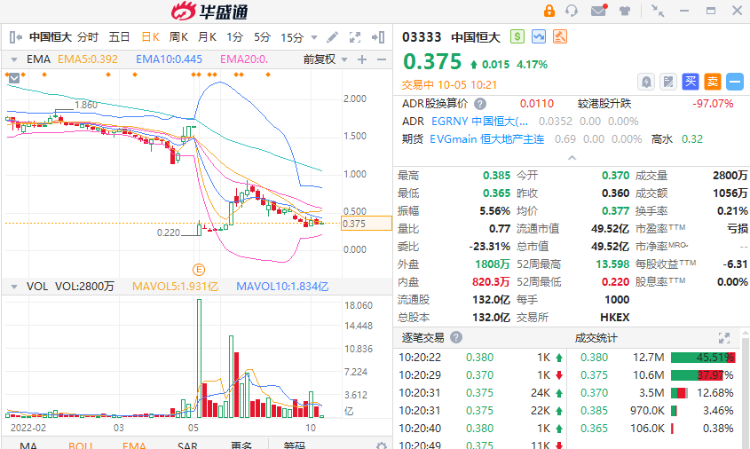Click the 12.68% volume distribution bar
Image resolution: width=750 pixels, height=449 pixels.
pos(679,393)
